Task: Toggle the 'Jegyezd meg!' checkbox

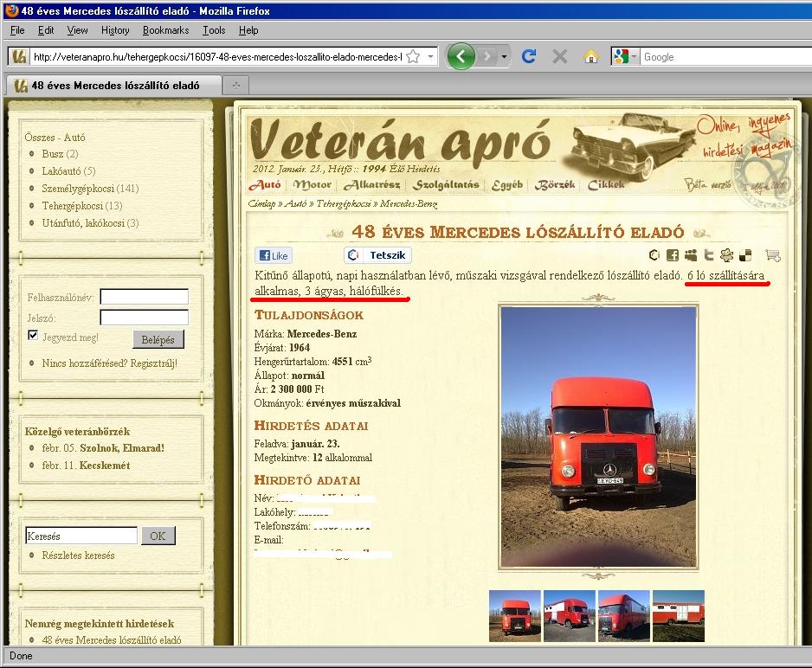Action: click(33, 336)
